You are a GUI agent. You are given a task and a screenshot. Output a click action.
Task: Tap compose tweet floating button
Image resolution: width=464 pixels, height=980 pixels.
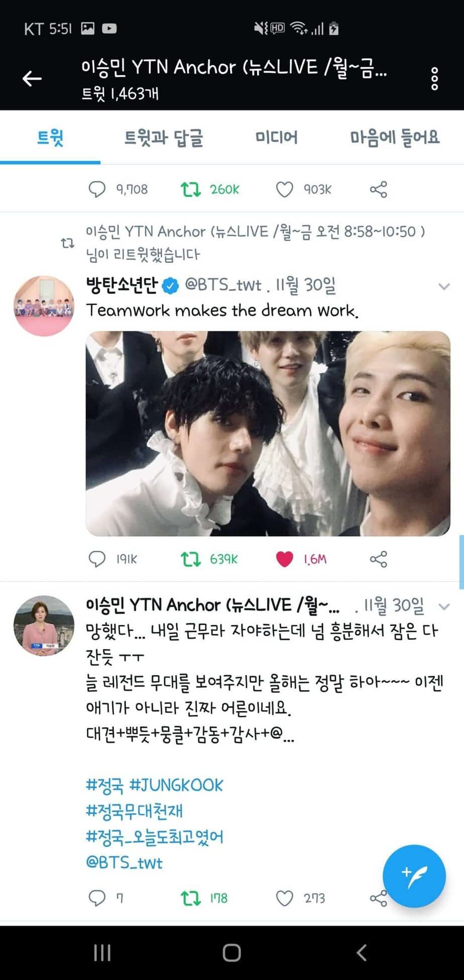coord(414,875)
